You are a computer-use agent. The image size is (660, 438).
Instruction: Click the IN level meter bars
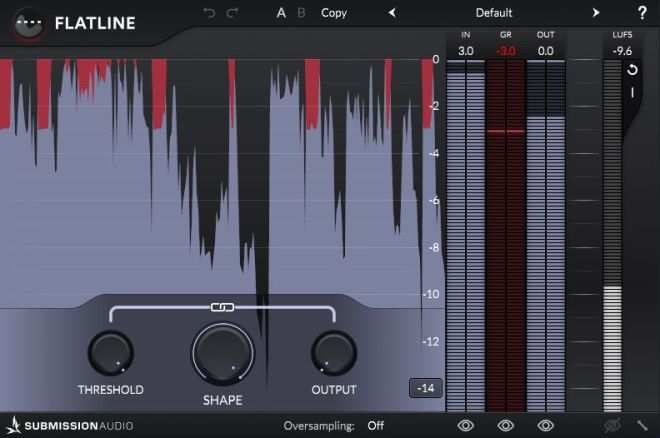466,236
